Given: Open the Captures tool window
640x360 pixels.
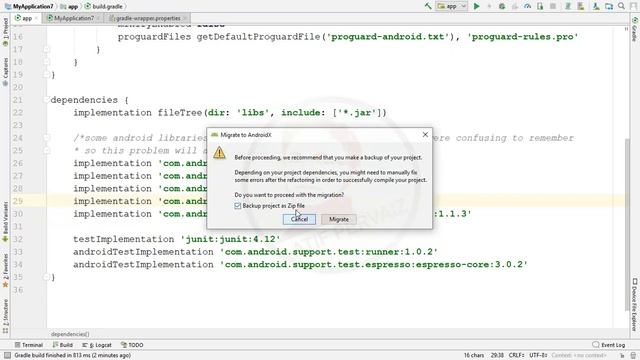Looking at the screenshot, I should click(x=5, y=71).
